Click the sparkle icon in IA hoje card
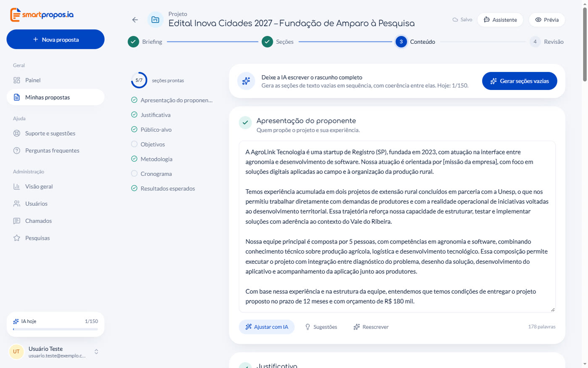This screenshot has height=368, width=588. [x=16, y=321]
